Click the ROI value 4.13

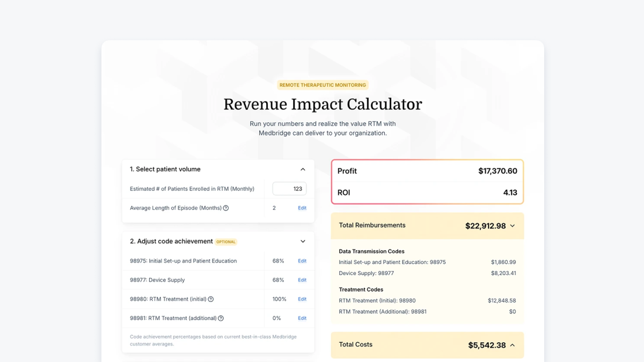[x=510, y=193]
